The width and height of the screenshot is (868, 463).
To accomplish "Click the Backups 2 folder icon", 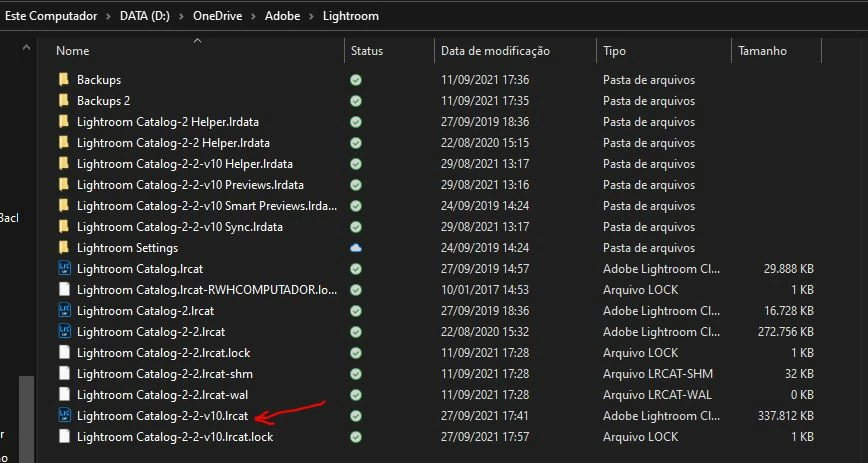I will click(64, 101).
